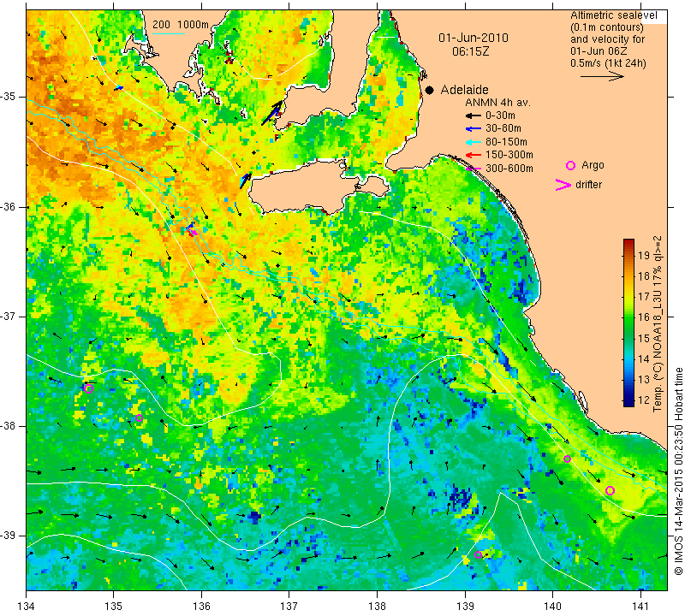This screenshot has width=685, height=616.
Task: Click ANMN current arrows in Spencer Gulf mouth
Action: (272, 114)
